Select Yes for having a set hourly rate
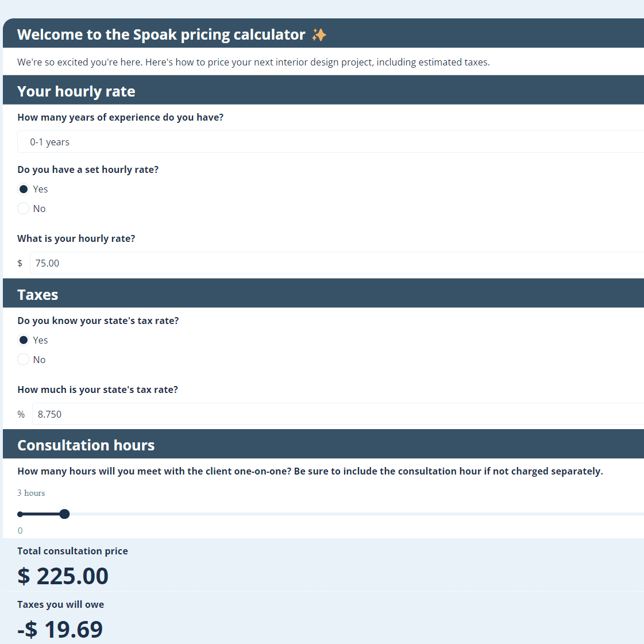 pyautogui.click(x=24, y=189)
